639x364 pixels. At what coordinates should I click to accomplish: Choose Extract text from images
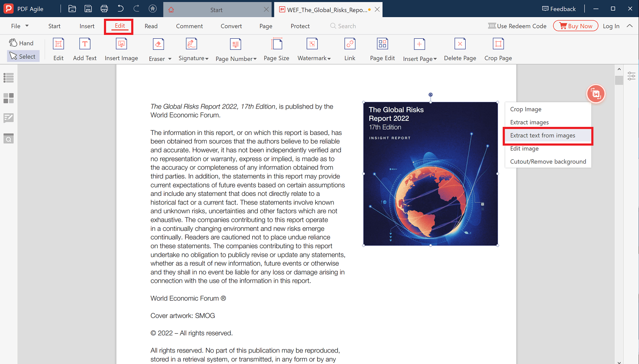pos(548,135)
